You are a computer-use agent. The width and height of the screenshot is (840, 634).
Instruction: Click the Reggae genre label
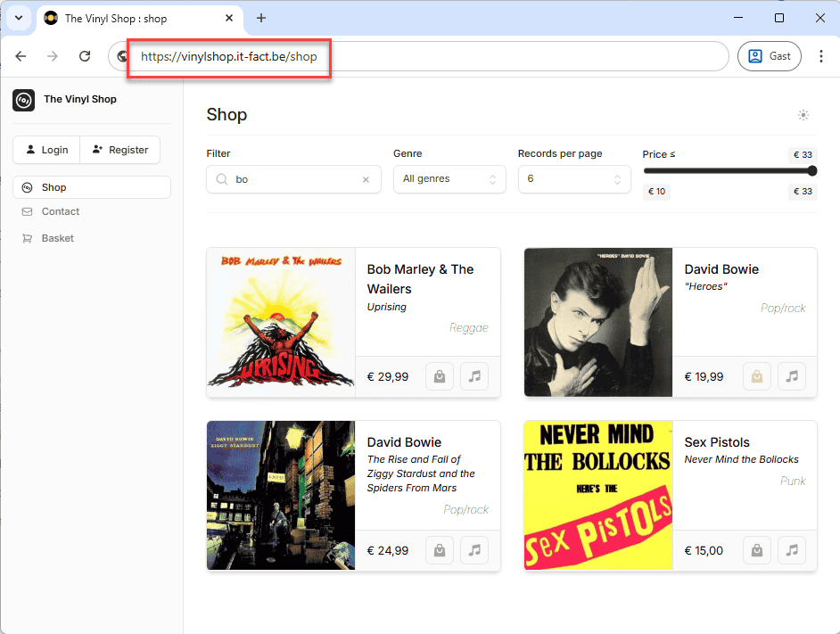coord(469,328)
